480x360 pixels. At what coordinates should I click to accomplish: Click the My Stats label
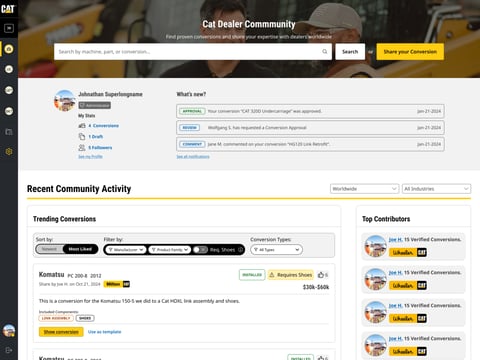coord(87,116)
